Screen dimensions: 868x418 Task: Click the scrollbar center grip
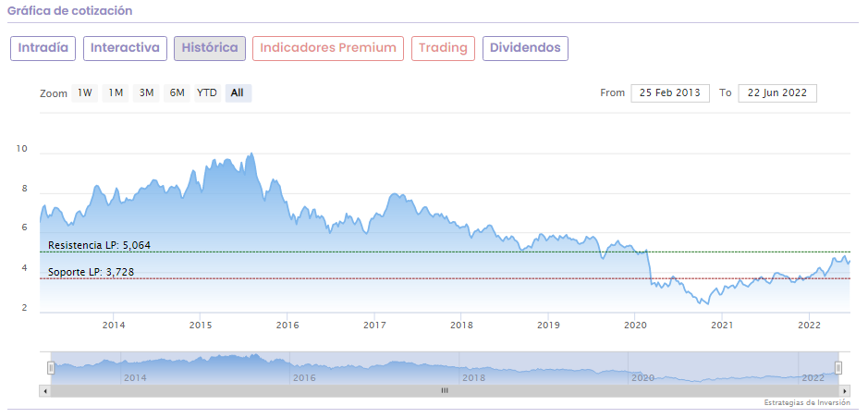[x=444, y=391]
